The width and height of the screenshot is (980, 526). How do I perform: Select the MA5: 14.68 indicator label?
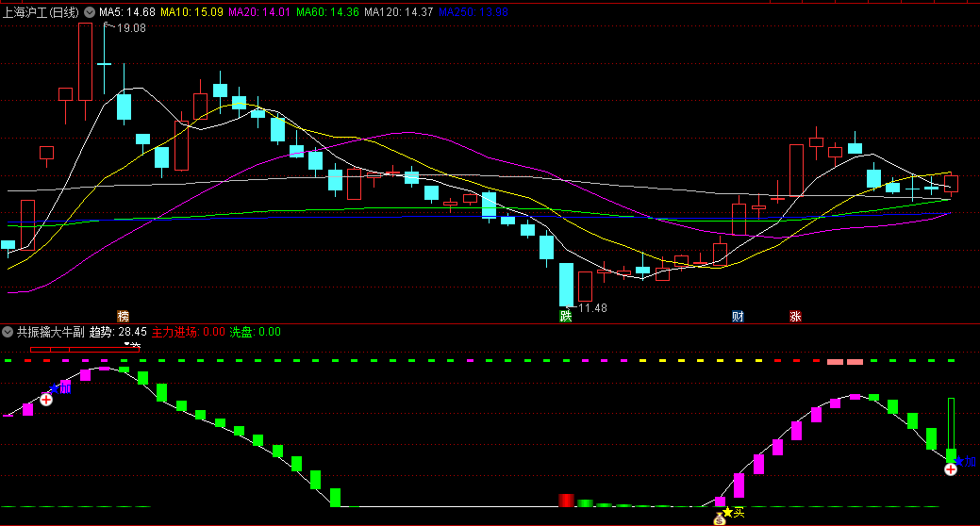(127, 12)
